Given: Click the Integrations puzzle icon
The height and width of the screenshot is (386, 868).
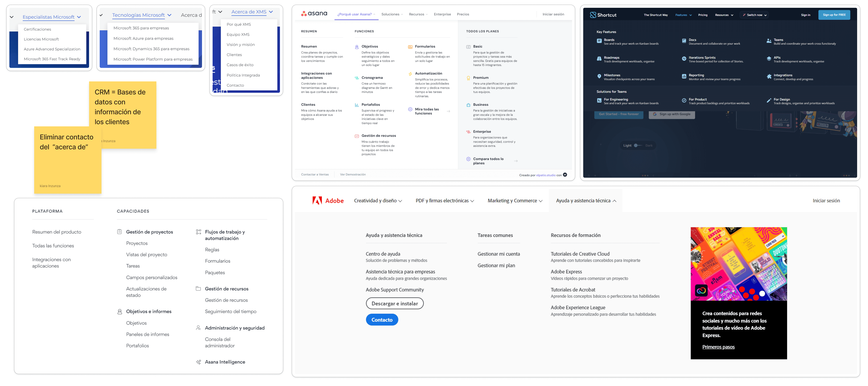Looking at the screenshot, I should tap(769, 76).
